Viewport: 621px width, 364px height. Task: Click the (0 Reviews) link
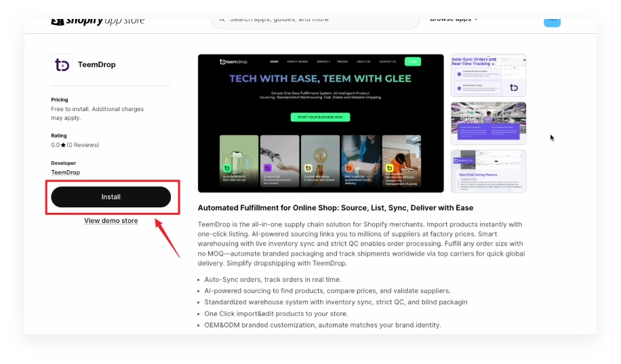tap(83, 145)
